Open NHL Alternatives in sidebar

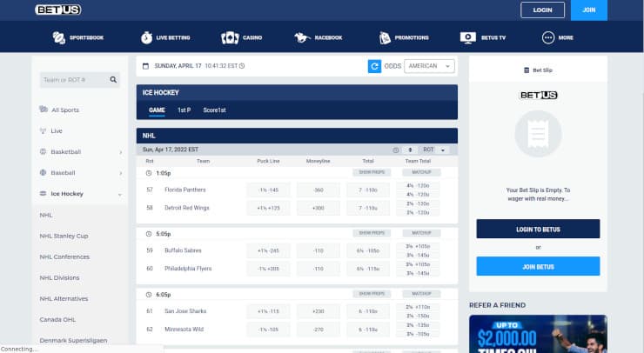pos(64,299)
